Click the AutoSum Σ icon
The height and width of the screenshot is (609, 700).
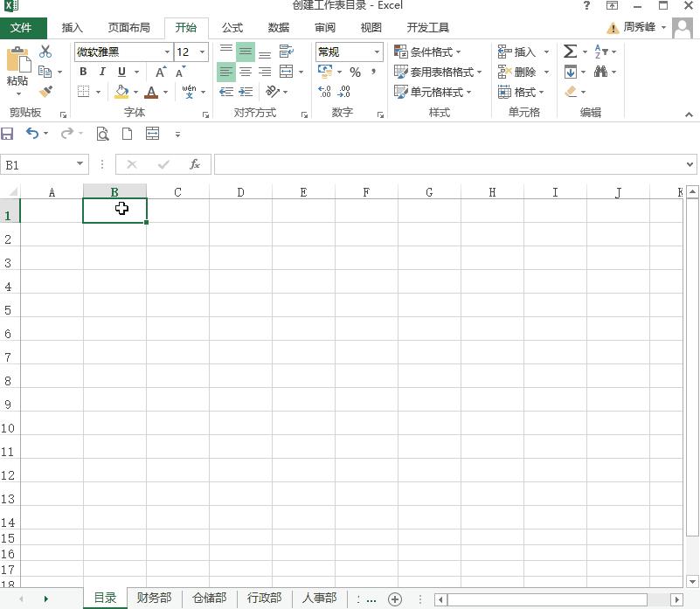click(x=569, y=51)
